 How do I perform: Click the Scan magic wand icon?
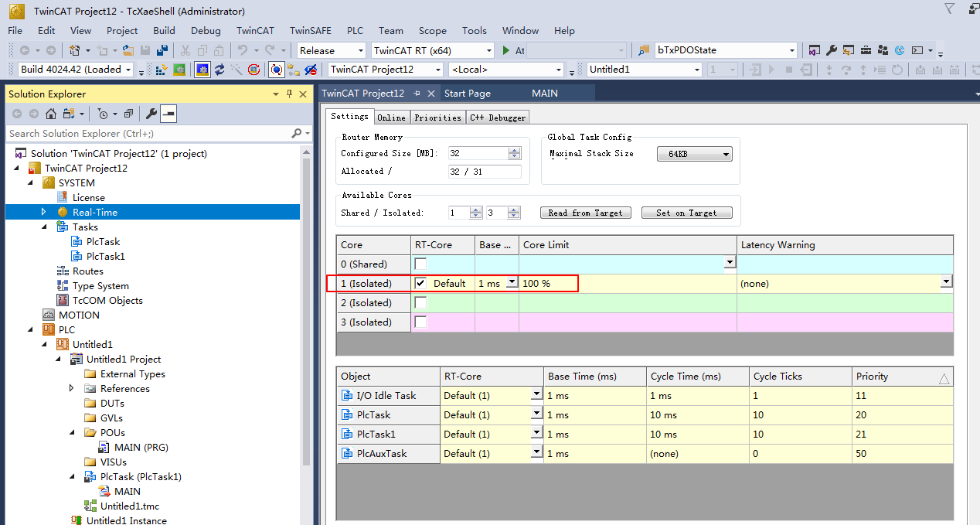[236, 70]
